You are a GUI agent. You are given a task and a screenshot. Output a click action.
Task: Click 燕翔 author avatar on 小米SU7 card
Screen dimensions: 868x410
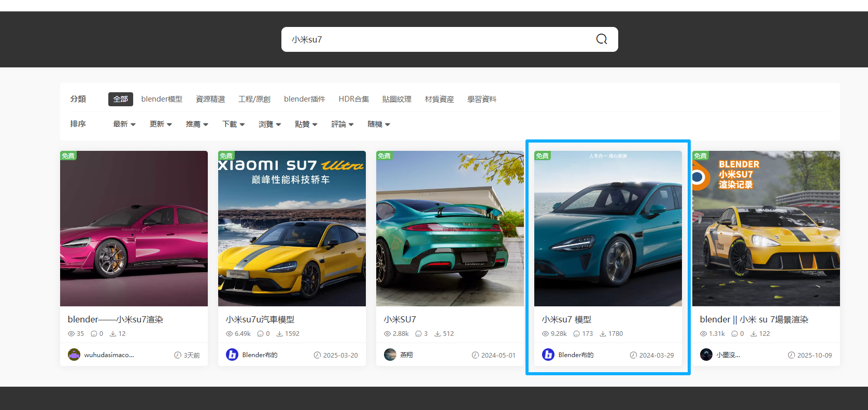click(x=390, y=355)
